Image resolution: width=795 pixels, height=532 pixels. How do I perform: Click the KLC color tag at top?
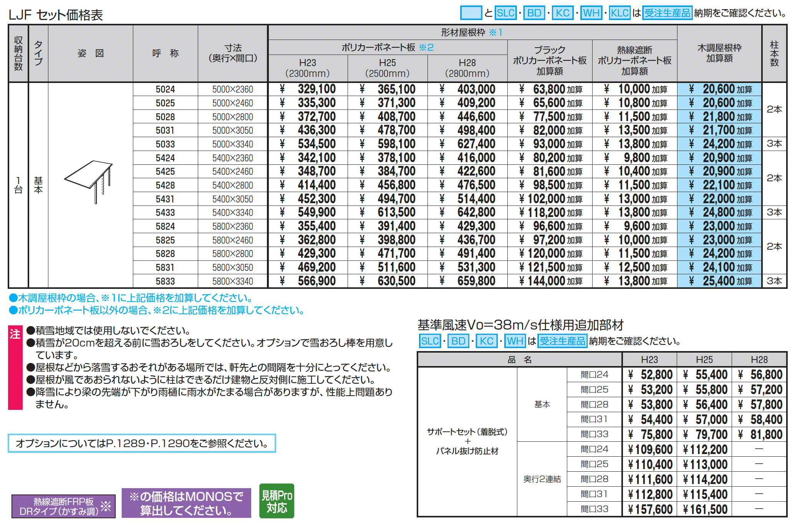[x=619, y=13]
